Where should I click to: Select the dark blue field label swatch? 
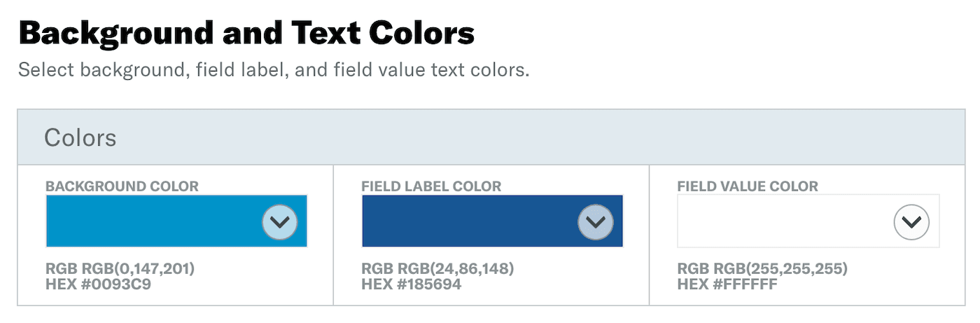coord(466,221)
